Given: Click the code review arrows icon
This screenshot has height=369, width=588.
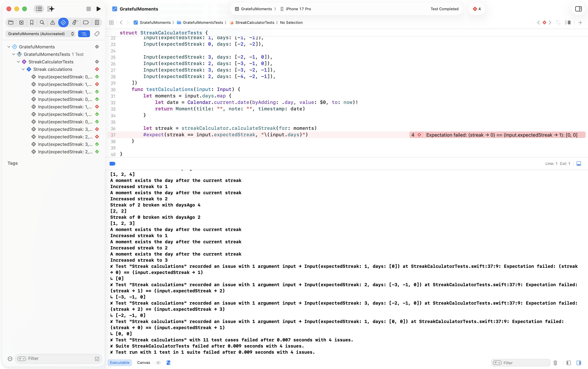Looking at the screenshot, I should click(558, 22).
